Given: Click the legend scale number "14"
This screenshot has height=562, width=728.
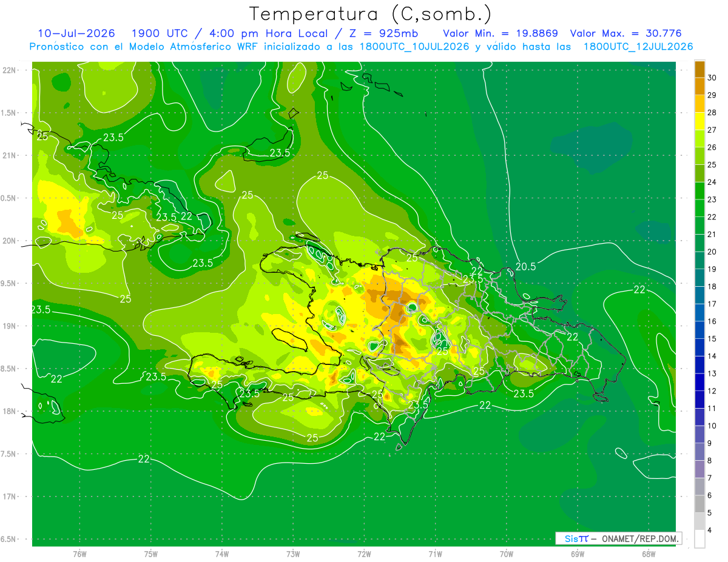Looking at the screenshot, I should click(x=712, y=356).
